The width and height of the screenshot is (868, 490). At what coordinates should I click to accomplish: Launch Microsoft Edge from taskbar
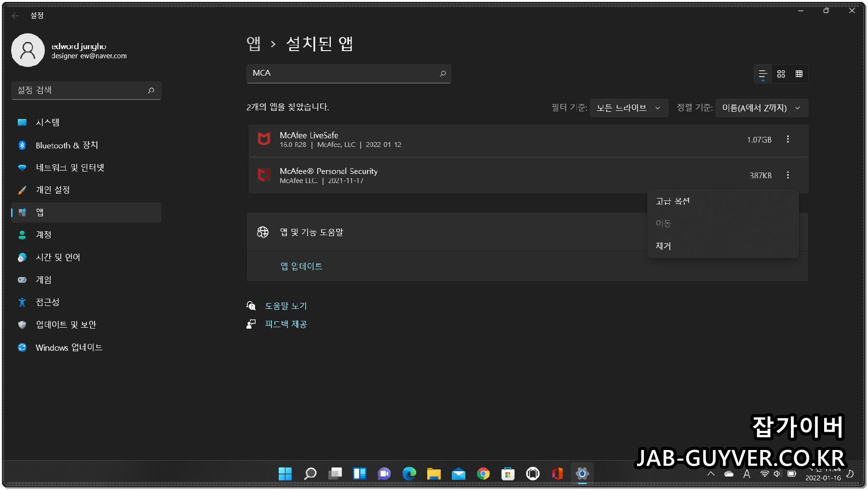[409, 474]
